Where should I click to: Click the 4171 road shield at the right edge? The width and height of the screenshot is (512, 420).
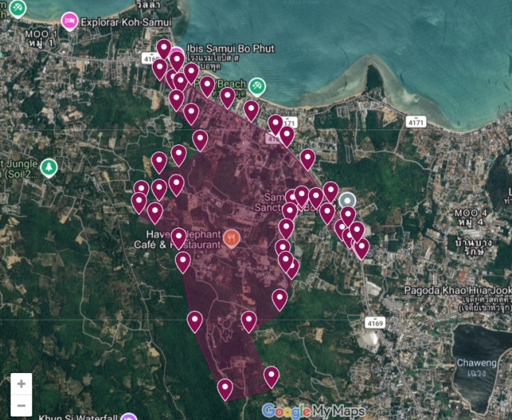(x=416, y=122)
